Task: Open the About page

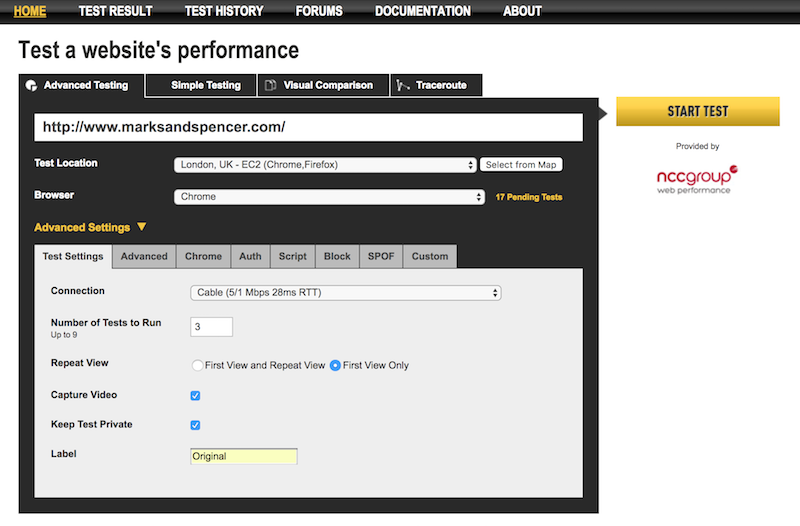Action: (x=522, y=11)
